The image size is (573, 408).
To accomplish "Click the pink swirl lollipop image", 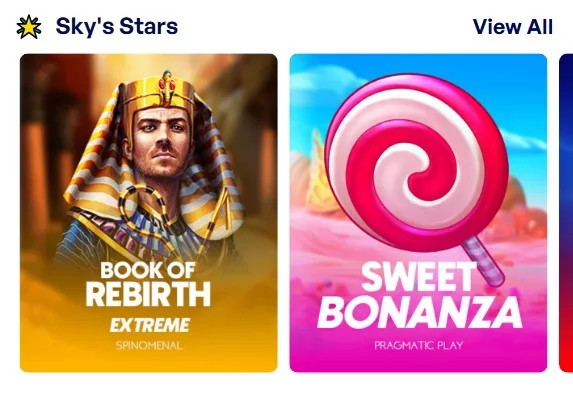I will (417, 163).
